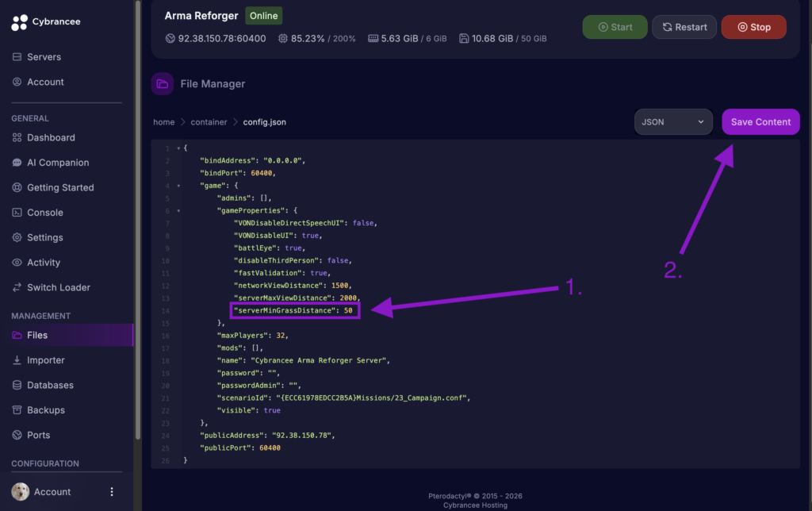The image size is (812, 511).
Task: Collapse the "gameProperties" fold arrow
Action: 178,211
